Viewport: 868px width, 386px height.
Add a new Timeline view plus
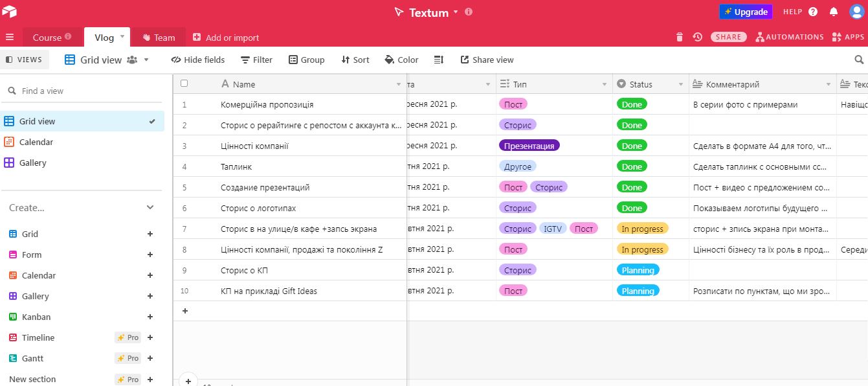tap(150, 337)
